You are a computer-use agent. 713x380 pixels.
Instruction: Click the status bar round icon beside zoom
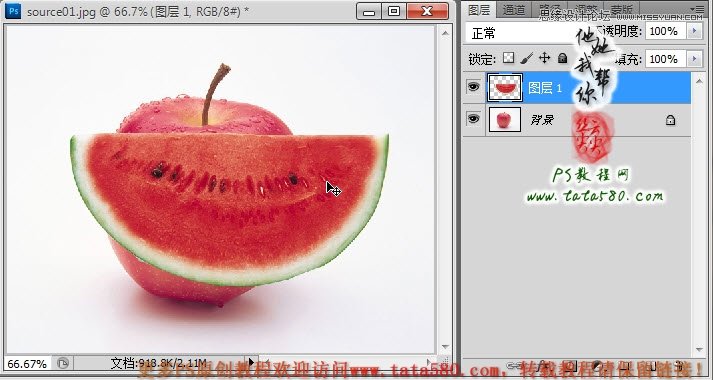[63, 363]
